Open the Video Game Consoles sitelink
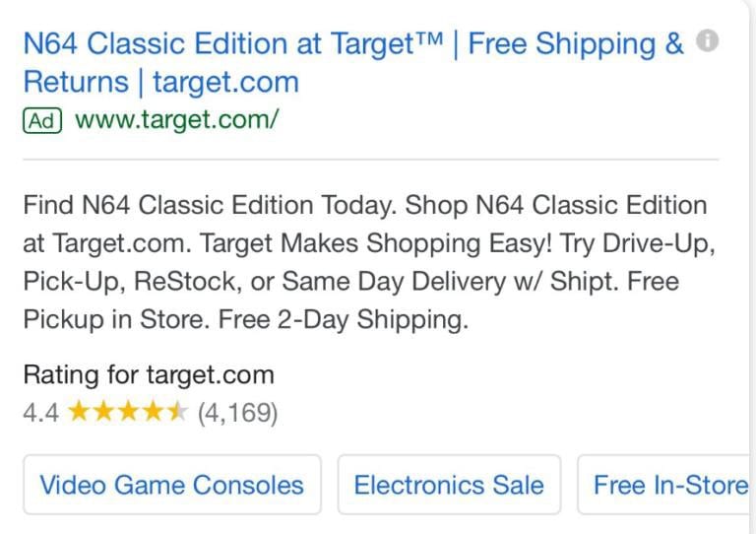Image resolution: width=756 pixels, height=534 pixels. (x=172, y=485)
